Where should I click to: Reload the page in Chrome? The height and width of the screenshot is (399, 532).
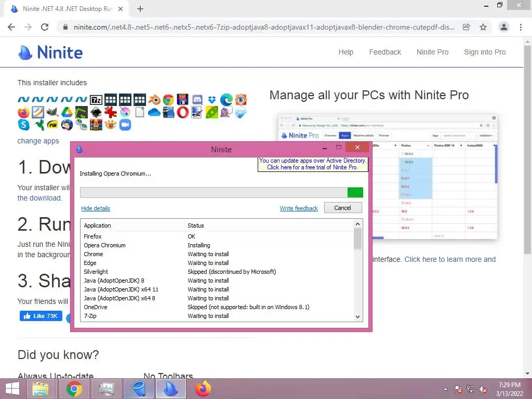[x=45, y=27]
